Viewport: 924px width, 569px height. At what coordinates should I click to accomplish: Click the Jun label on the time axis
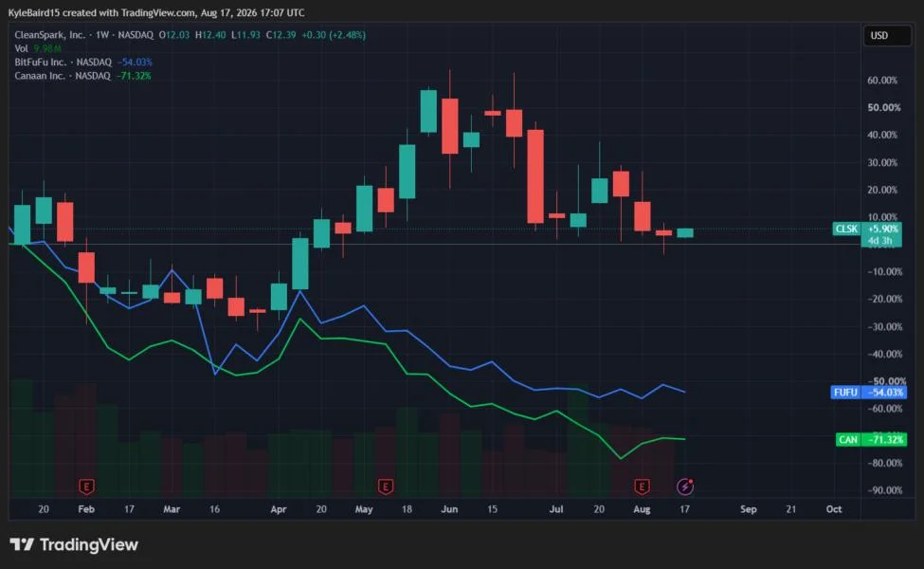(x=449, y=509)
